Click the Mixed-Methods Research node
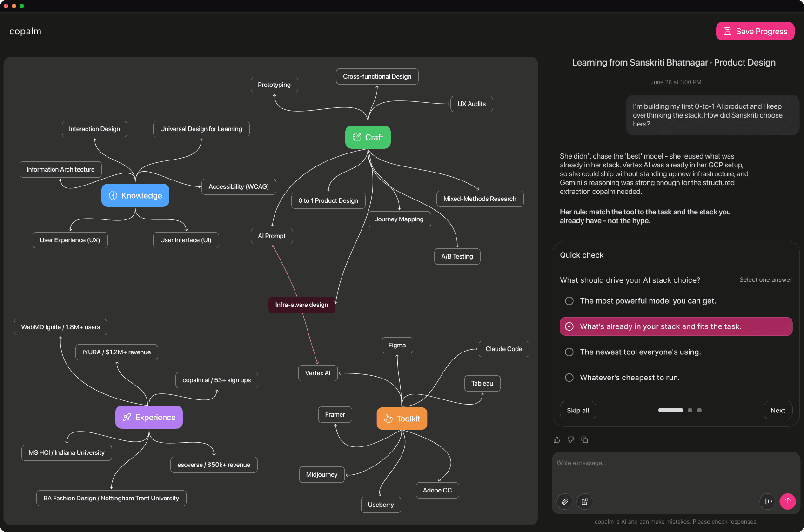804x532 pixels. tap(480, 199)
